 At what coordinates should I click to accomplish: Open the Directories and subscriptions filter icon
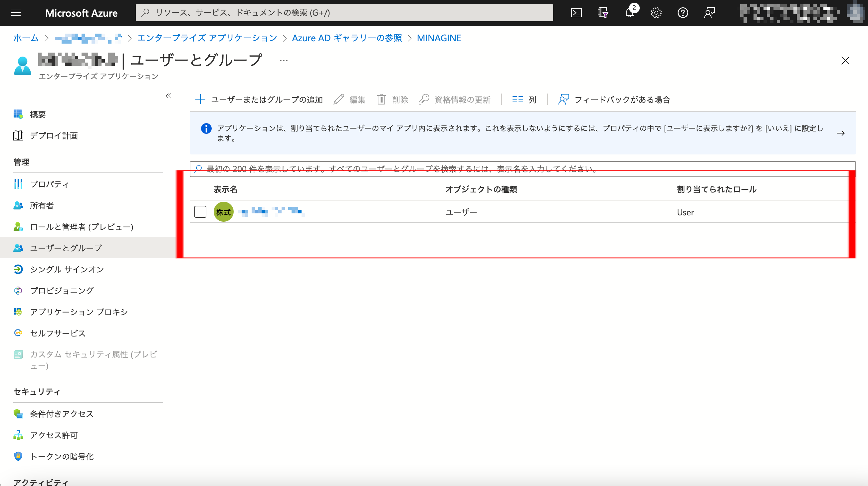point(603,13)
